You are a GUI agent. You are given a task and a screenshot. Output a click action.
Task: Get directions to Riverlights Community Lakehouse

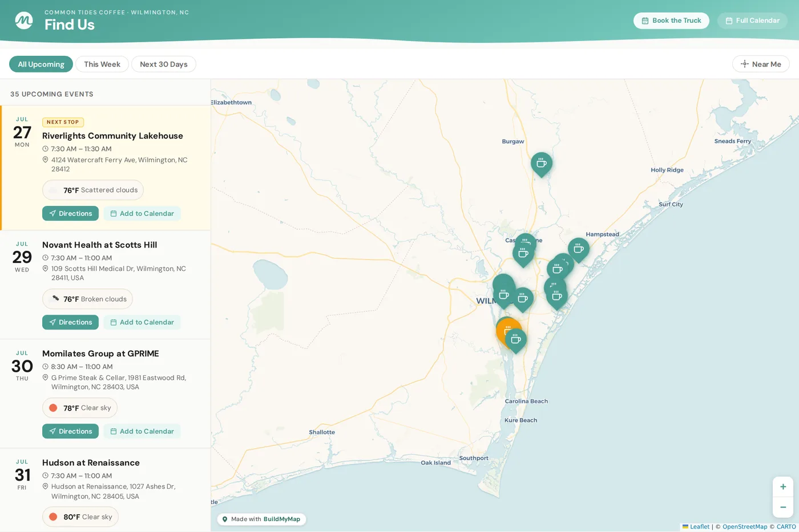pyautogui.click(x=70, y=213)
